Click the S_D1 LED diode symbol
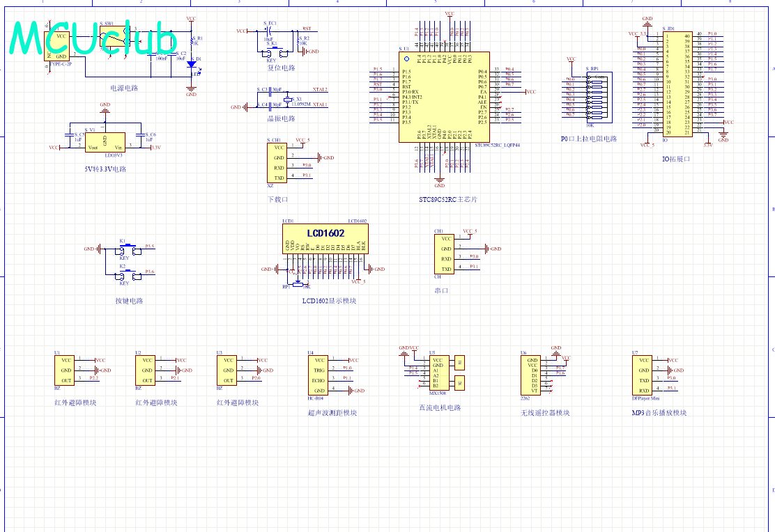 pyautogui.click(x=192, y=65)
